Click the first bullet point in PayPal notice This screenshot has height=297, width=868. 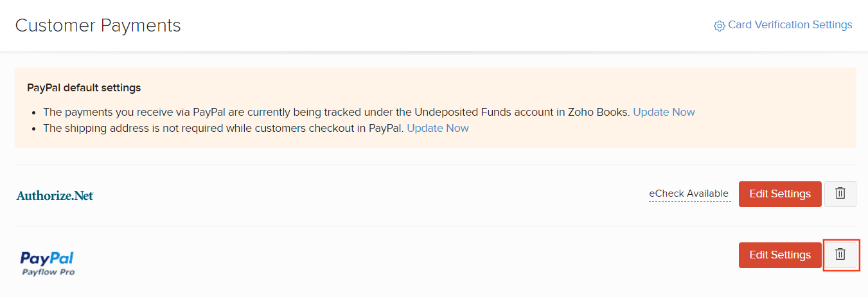[x=33, y=112]
